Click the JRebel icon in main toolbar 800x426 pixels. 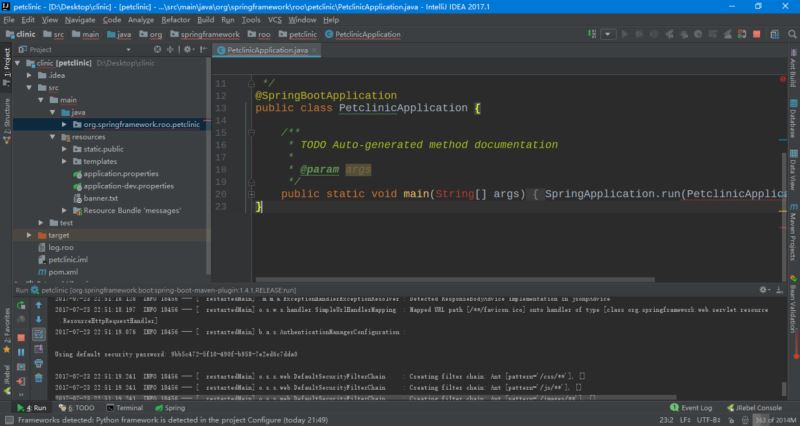coord(742,34)
